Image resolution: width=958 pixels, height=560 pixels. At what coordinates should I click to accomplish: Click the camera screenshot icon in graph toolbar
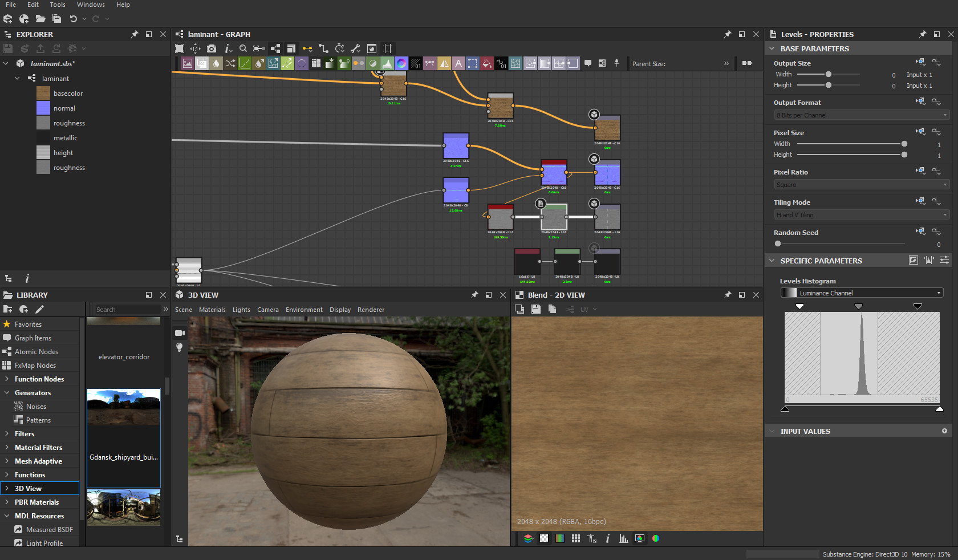pos(212,49)
